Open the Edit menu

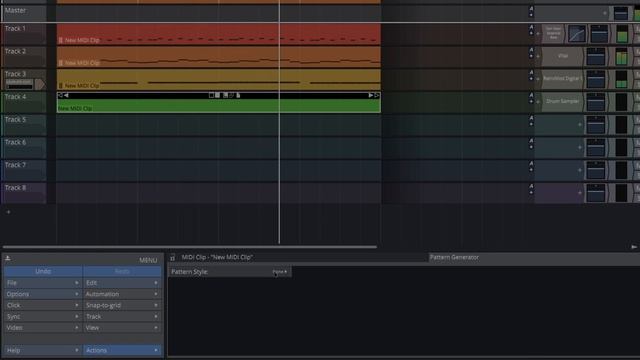point(122,283)
